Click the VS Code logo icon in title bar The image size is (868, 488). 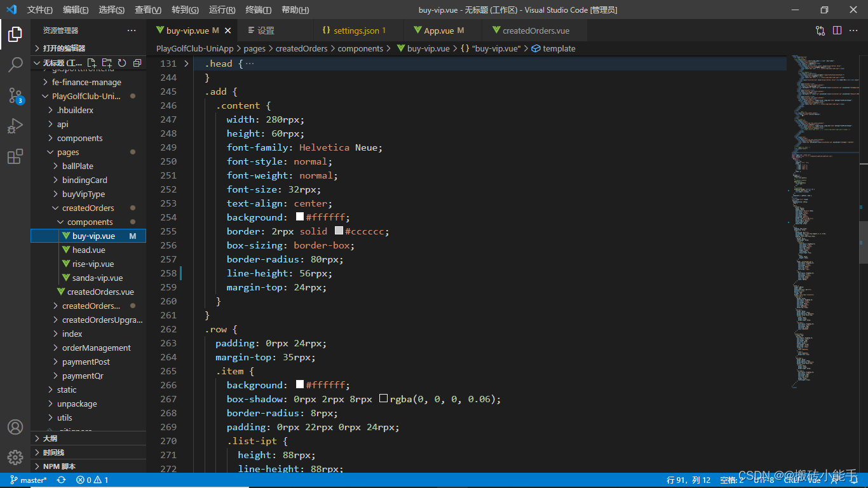[x=11, y=10]
